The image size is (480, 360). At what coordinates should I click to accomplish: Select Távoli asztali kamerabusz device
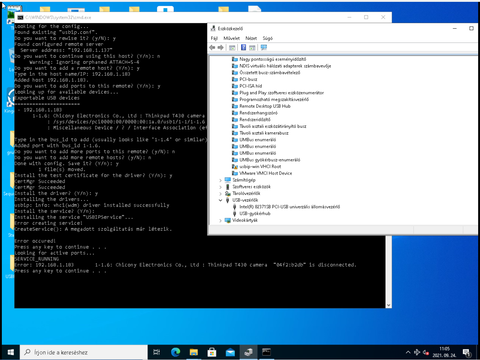(x=264, y=133)
